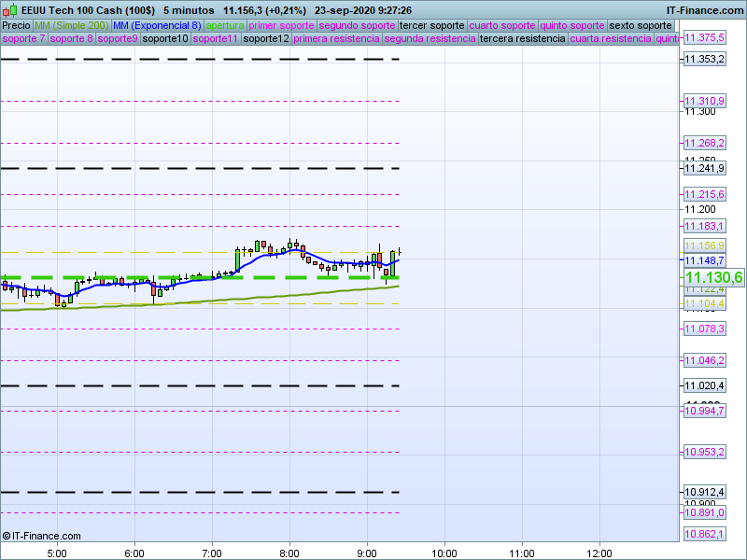Image resolution: width=747 pixels, height=560 pixels.
Task: Click the 8:00 time axis marker
Action: 289,551
